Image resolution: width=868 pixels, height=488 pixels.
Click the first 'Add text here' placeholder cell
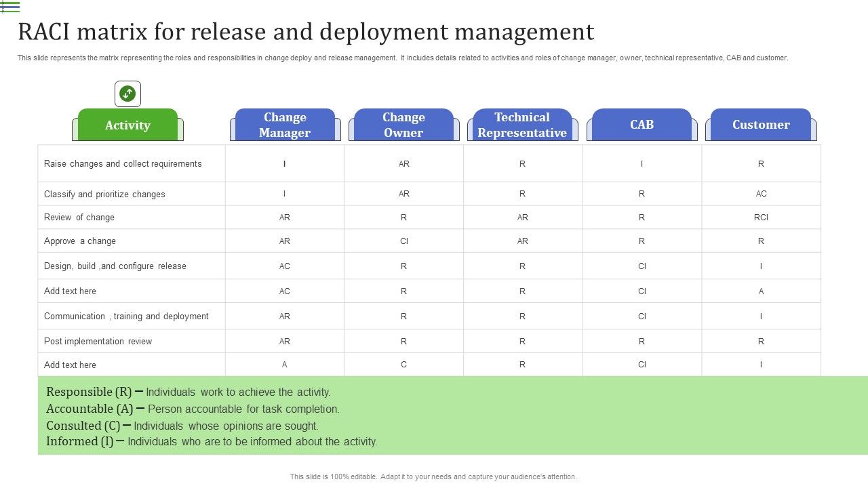(71, 291)
